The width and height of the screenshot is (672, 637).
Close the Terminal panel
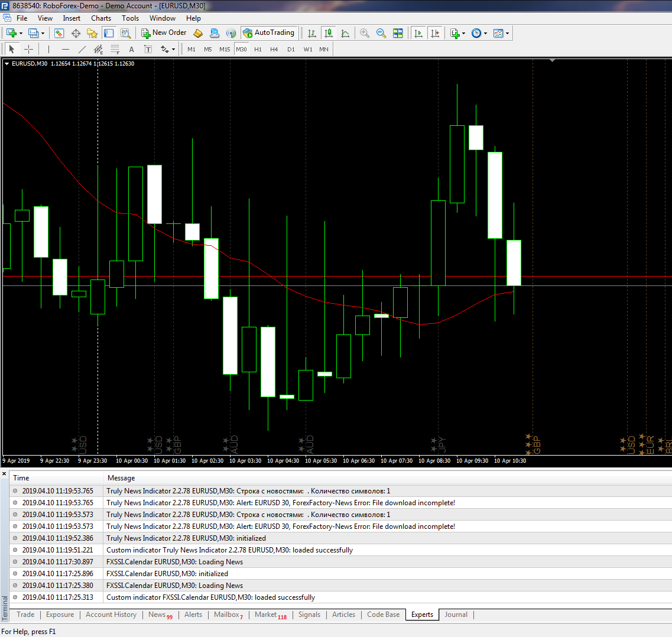(x=4, y=474)
